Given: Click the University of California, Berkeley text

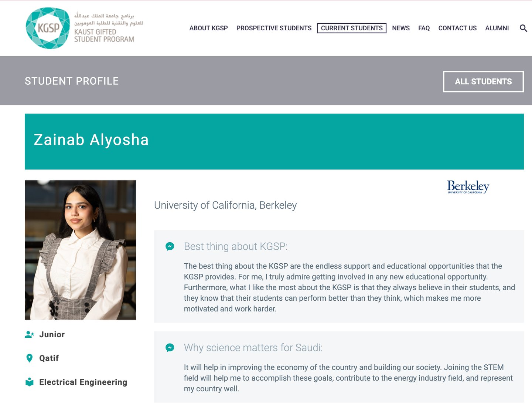Looking at the screenshot, I should pos(225,205).
